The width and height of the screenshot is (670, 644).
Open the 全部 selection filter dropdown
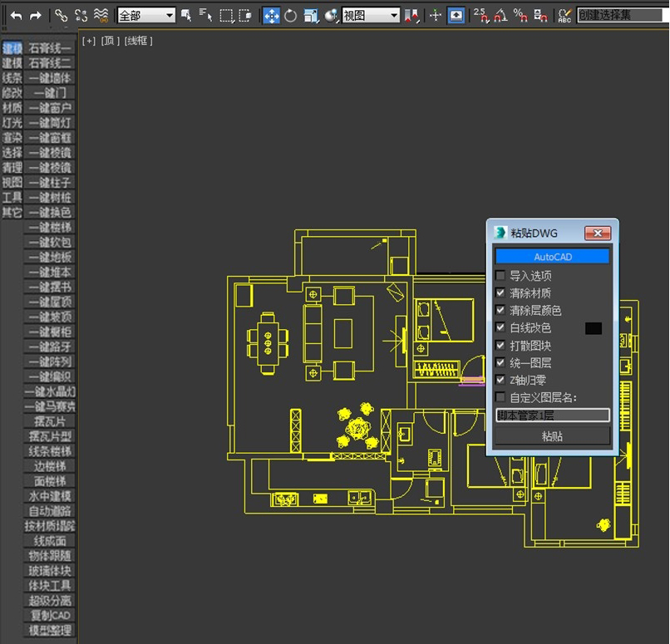click(x=146, y=16)
